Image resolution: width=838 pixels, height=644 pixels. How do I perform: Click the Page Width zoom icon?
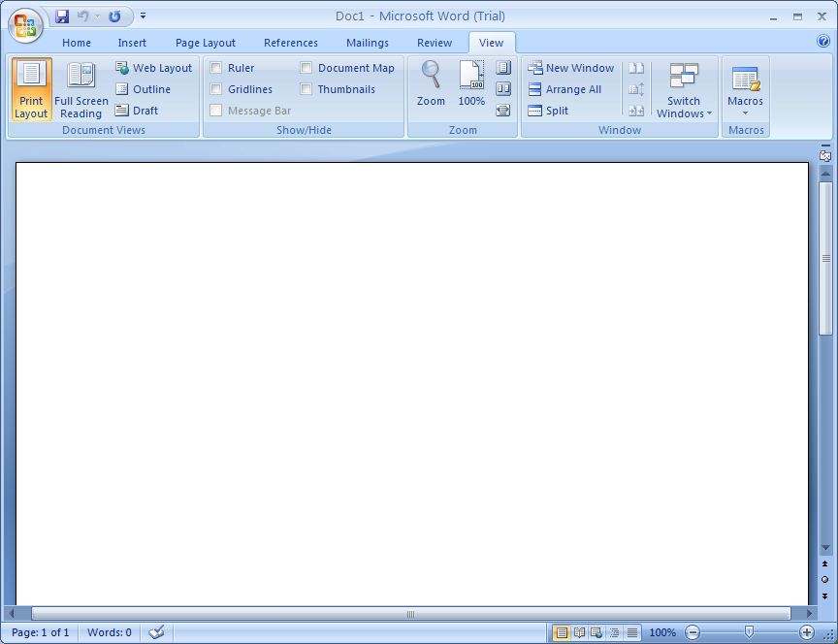[x=503, y=111]
